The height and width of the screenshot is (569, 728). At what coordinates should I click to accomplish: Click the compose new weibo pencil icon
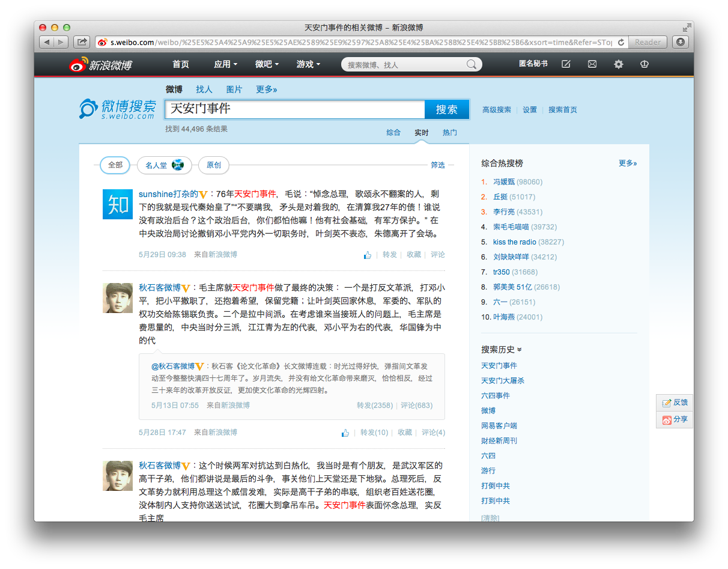(x=566, y=64)
